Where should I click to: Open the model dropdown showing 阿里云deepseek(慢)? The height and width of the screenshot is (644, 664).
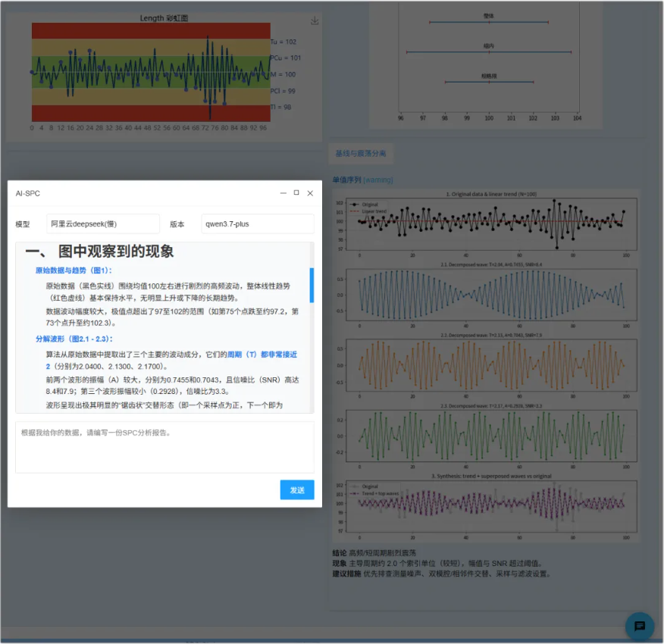tap(103, 224)
